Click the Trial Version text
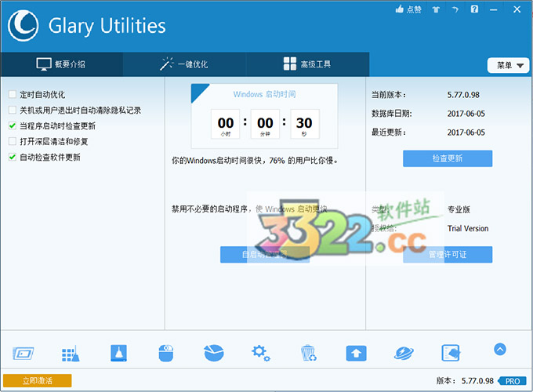This screenshot has width=533, height=392. (468, 228)
